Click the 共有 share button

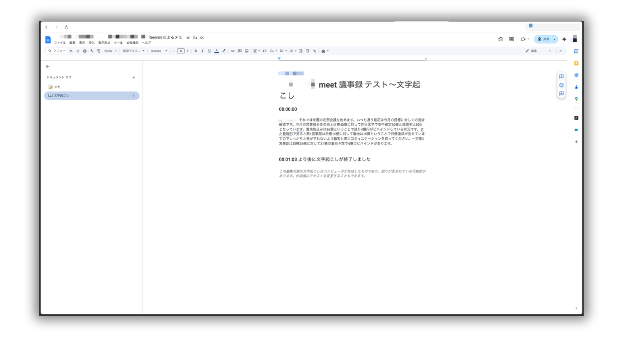click(x=543, y=39)
